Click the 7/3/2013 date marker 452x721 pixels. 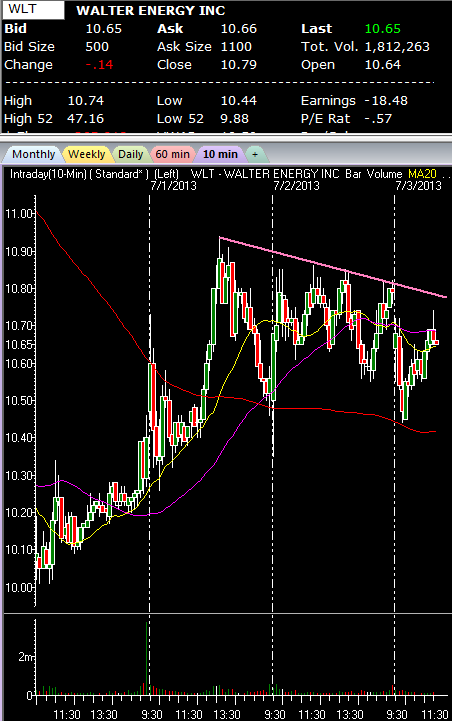418,186
